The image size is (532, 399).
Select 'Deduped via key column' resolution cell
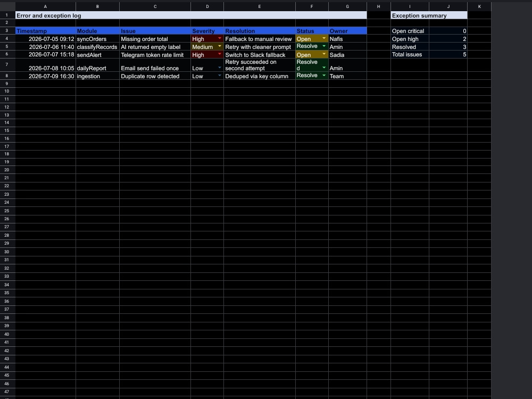(x=260, y=76)
